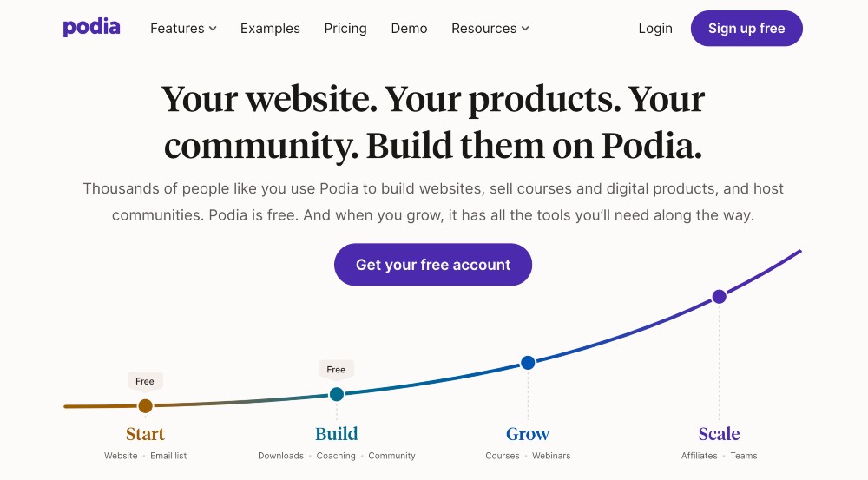The width and height of the screenshot is (868, 480).
Task: Expand the Features dropdown menu
Action: pos(183,29)
